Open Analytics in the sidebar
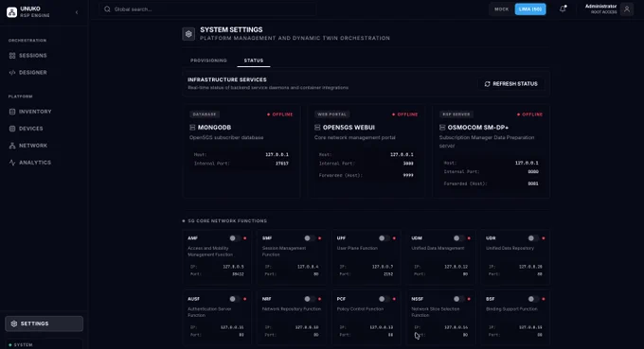 (x=44, y=163)
